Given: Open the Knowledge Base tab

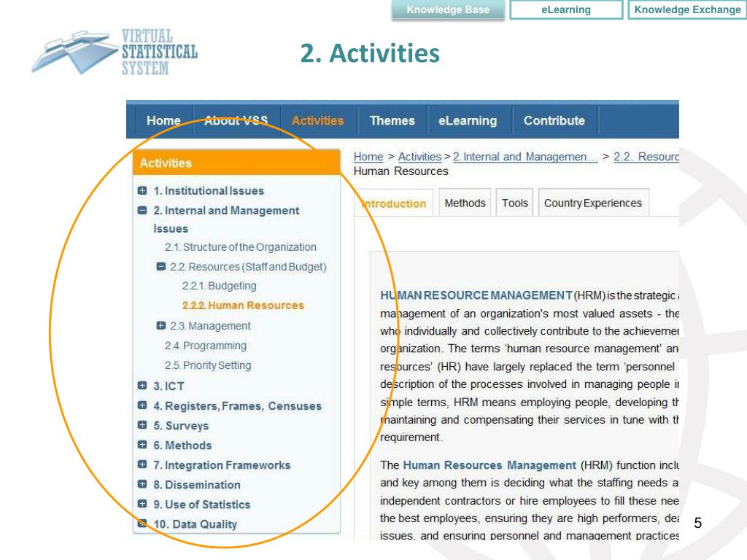Looking at the screenshot, I should 448,9.
